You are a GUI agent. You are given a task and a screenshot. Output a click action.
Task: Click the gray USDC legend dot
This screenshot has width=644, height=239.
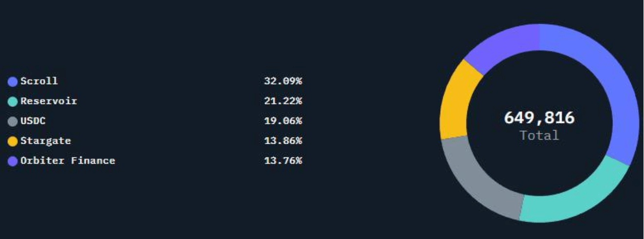pyautogui.click(x=13, y=121)
